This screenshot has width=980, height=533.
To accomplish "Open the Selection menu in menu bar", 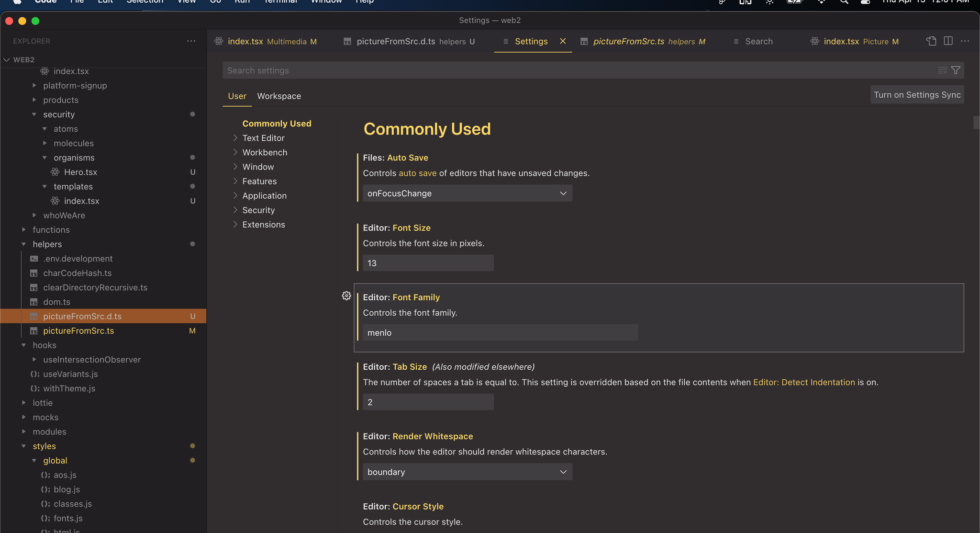I will click(145, 2).
